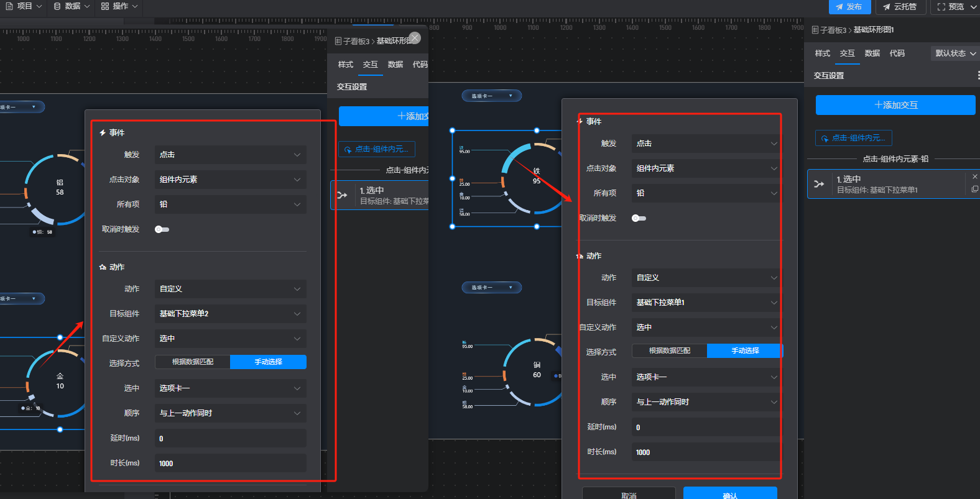This screenshot has height=499, width=980.
Task: Open 点击对象 dropdown in 基础下拉菜单1 dialog
Action: coord(706,168)
